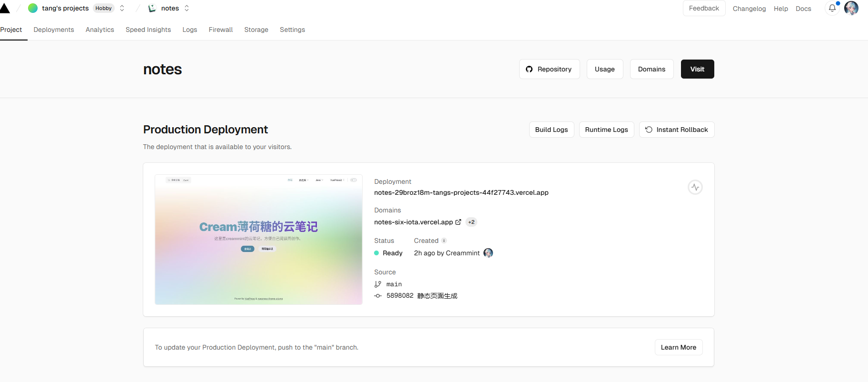Open Build Logs

point(552,130)
